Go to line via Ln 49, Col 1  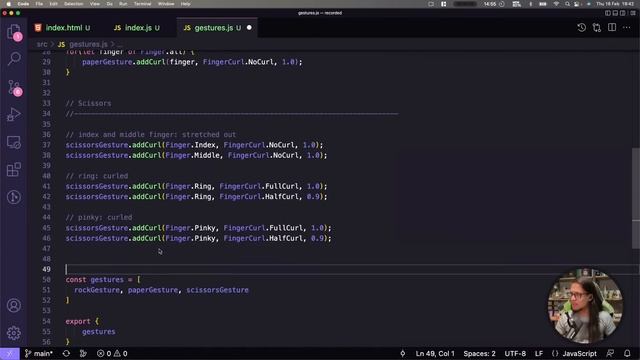(435, 353)
